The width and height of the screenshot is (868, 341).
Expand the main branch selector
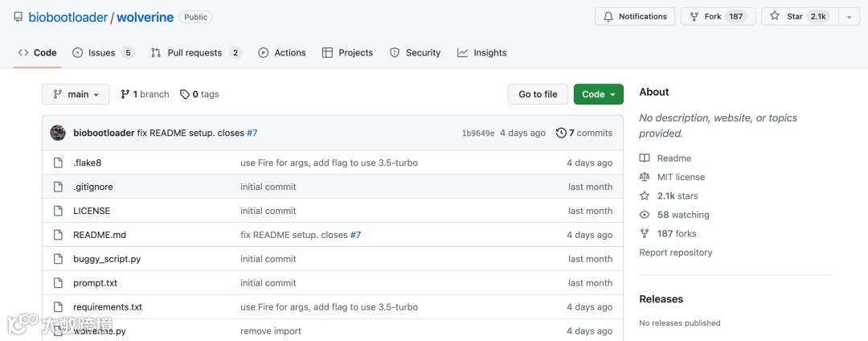pos(75,94)
